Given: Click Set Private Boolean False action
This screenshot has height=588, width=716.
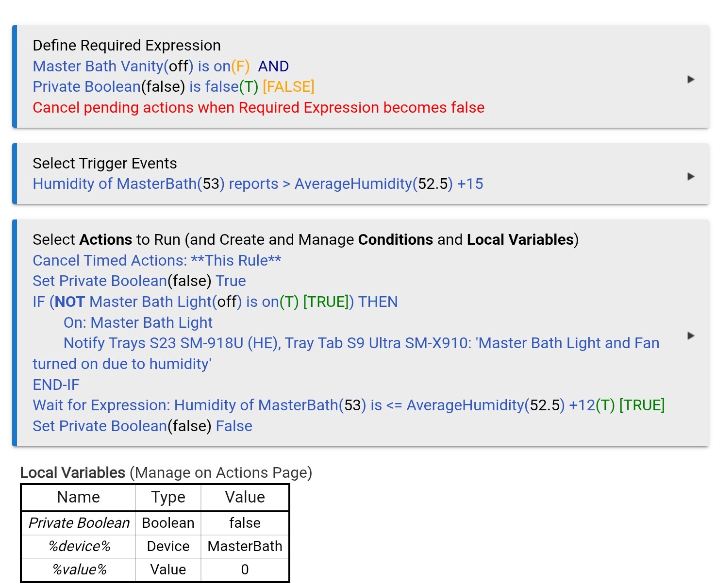Looking at the screenshot, I should (142, 426).
